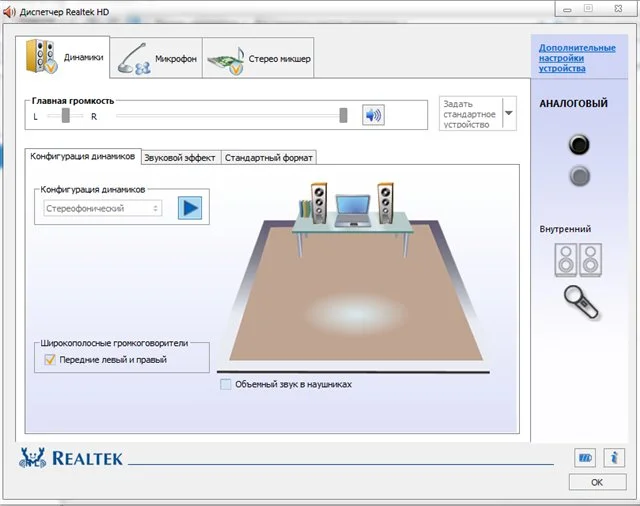
Task: Open Дополнительные настройки устройства link
Action: pos(577,58)
